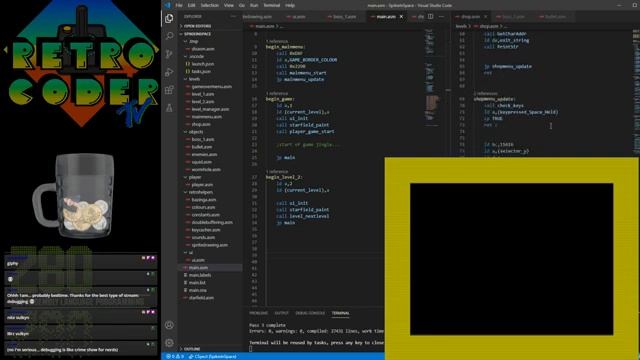Open level_1.asm in the explorer

[203, 94]
